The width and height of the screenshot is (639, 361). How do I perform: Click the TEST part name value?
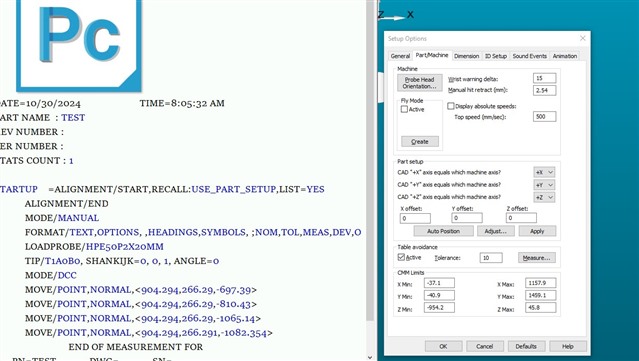[73, 118]
